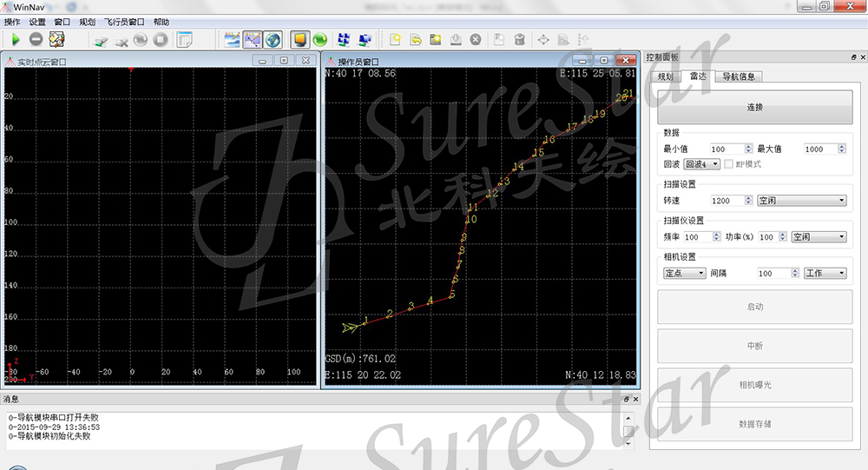Enable the MP模式 checkbox
This screenshot has width=868, height=470.
tap(728, 164)
